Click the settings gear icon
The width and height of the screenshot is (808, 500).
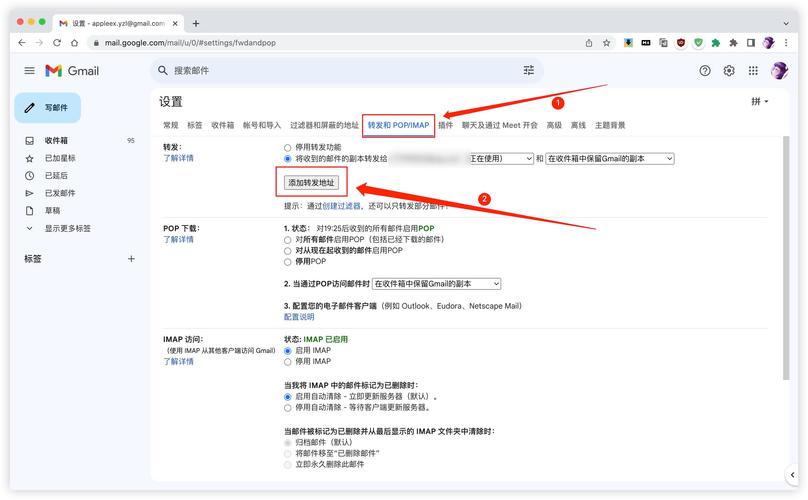point(729,71)
